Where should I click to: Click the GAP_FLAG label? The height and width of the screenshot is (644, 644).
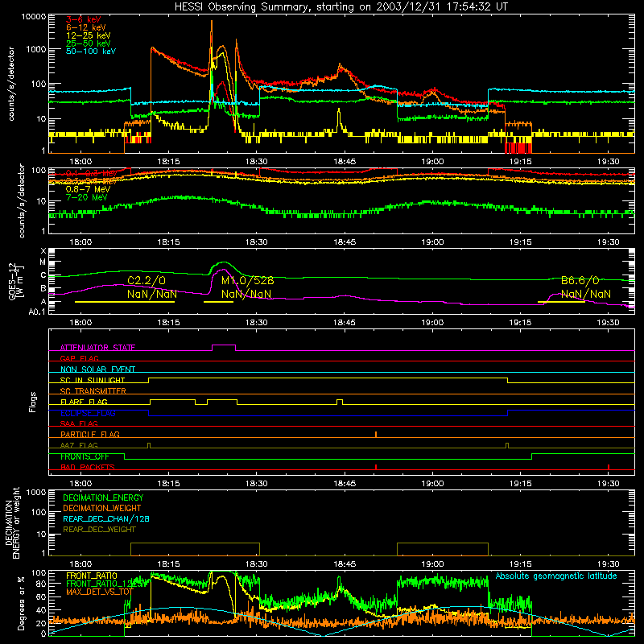(79, 358)
